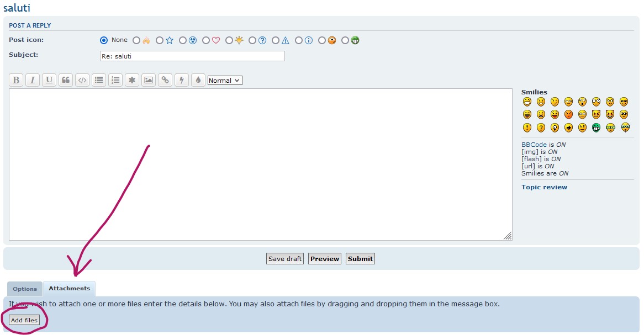Choose the heart post icon option
The height and width of the screenshot is (335, 644).
pyautogui.click(x=206, y=40)
